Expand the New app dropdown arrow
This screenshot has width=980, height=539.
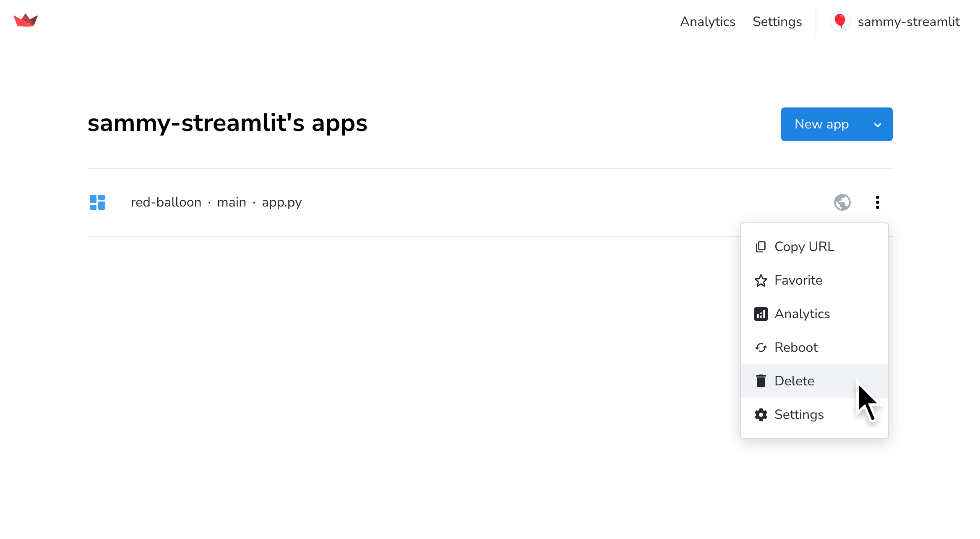point(878,124)
